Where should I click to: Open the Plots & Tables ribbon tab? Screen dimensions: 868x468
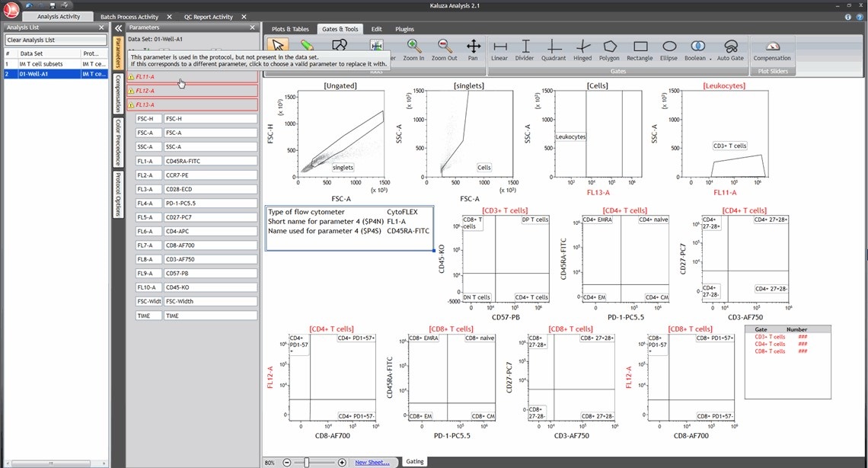pyautogui.click(x=290, y=29)
